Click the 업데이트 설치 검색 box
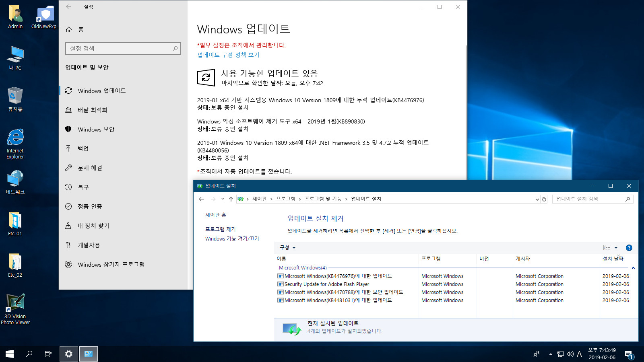The width and height of the screenshot is (644, 362). click(592, 199)
